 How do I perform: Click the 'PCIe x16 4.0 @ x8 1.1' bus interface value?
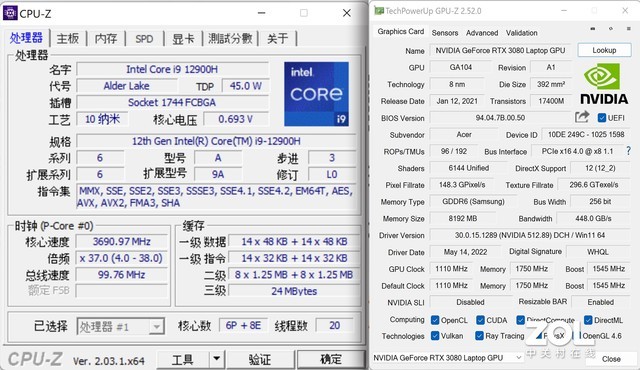click(577, 151)
